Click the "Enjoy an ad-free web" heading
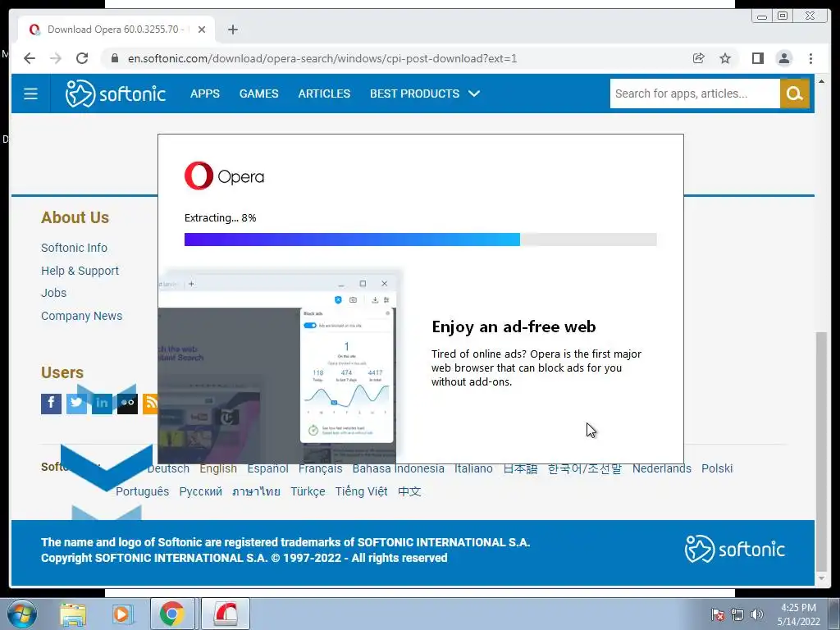Viewport: 840px width, 630px height. coord(514,326)
